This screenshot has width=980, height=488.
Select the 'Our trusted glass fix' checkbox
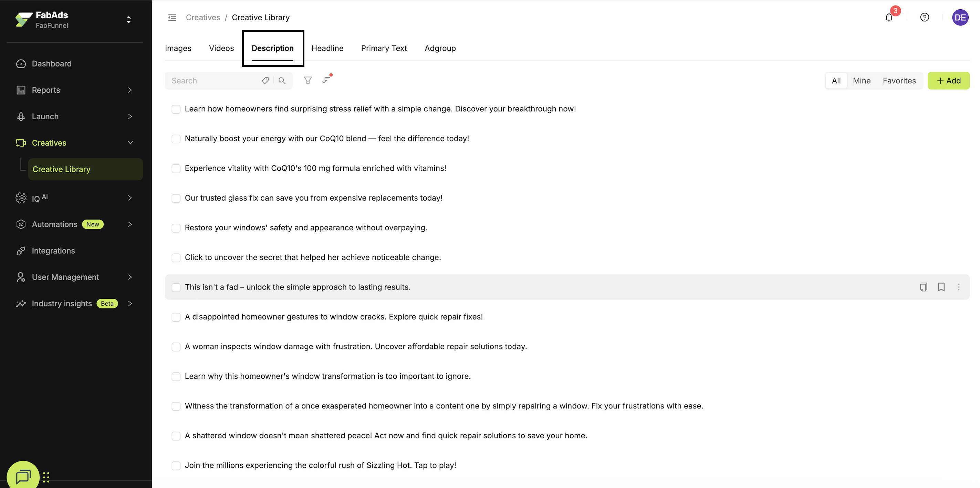(x=176, y=198)
